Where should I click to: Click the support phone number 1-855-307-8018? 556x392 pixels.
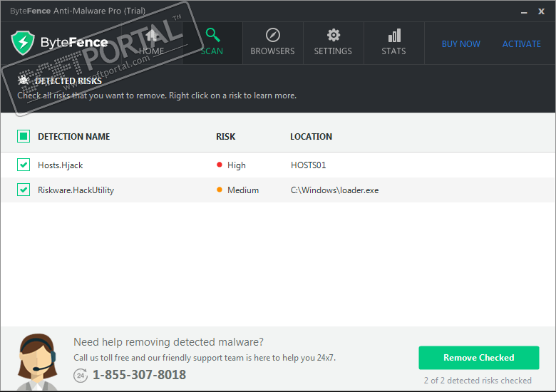click(139, 375)
